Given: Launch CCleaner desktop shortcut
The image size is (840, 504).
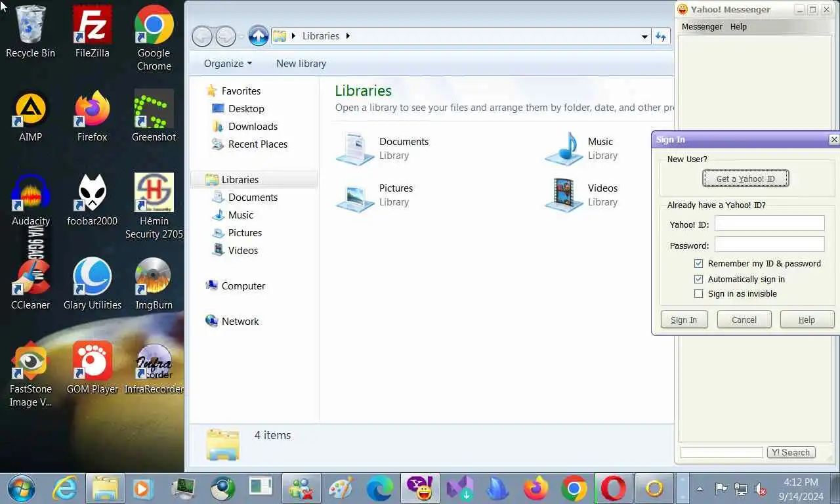Looking at the screenshot, I should click(x=30, y=284).
